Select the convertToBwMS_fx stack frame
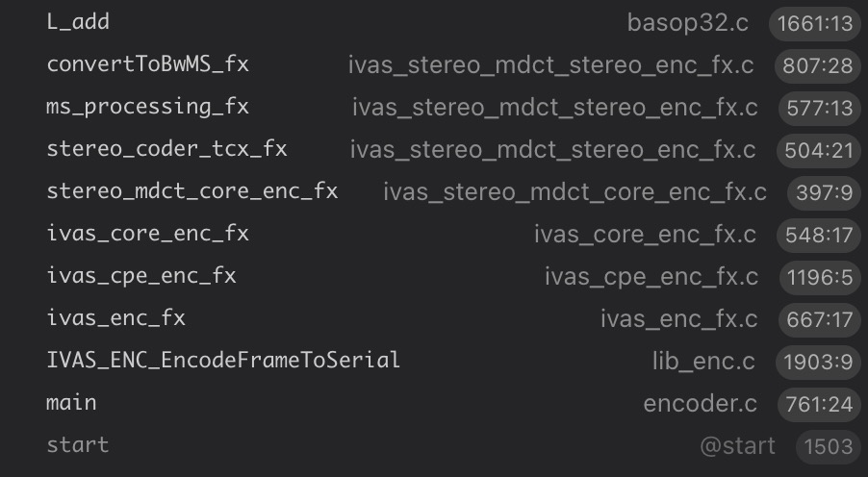The width and height of the screenshot is (868, 477). [x=147, y=64]
